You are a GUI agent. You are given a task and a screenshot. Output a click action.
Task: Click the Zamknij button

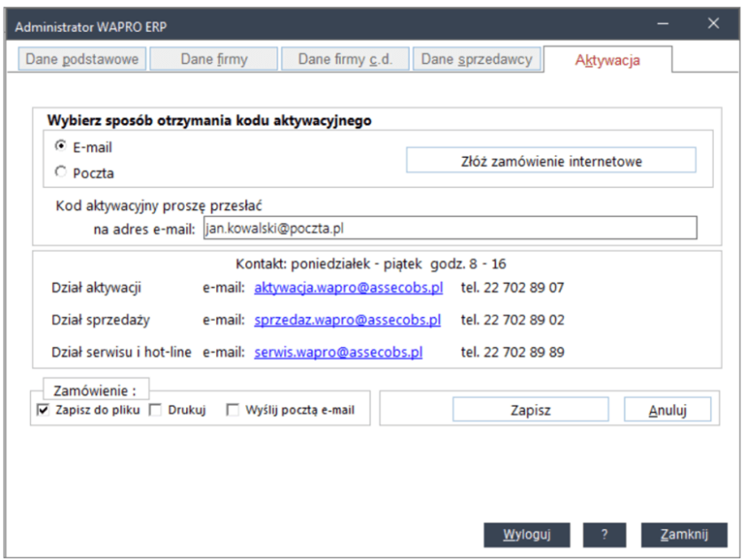tap(684, 534)
